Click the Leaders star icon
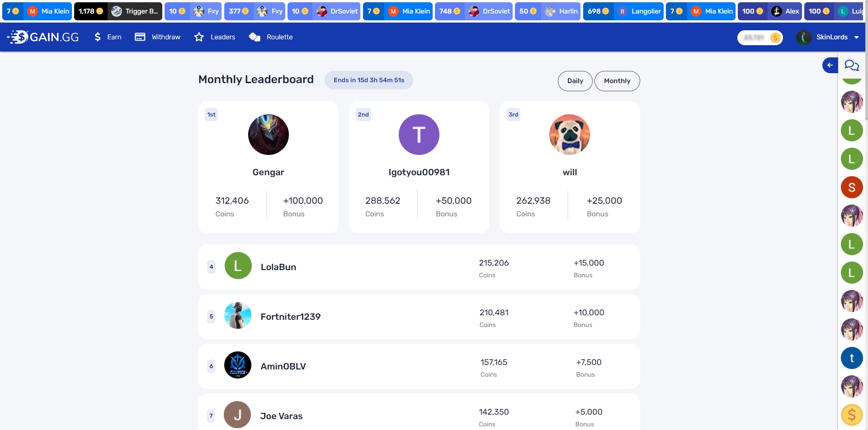The height and width of the screenshot is (430, 868). (199, 37)
